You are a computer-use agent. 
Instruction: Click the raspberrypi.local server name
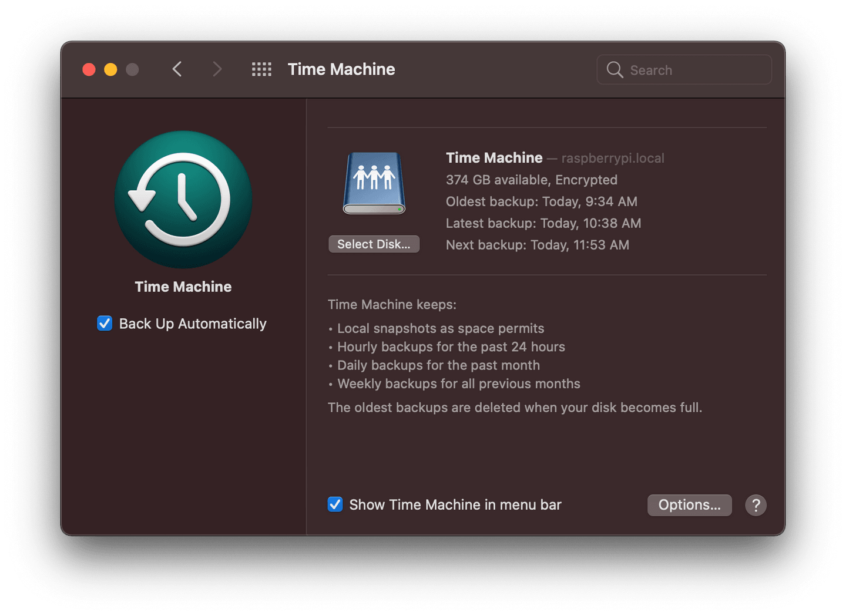(x=612, y=158)
